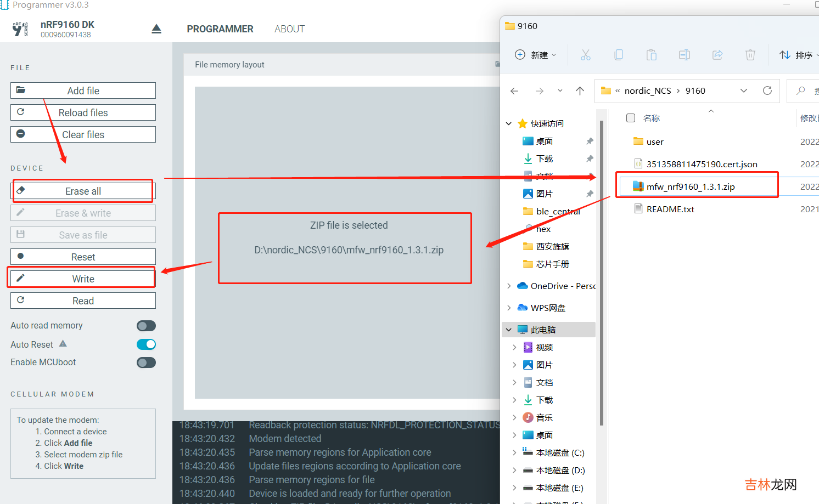Click the nordic_NCS breadcrumb segment
The image size is (819, 504).
pyautogui.click(x=648, y=91)
